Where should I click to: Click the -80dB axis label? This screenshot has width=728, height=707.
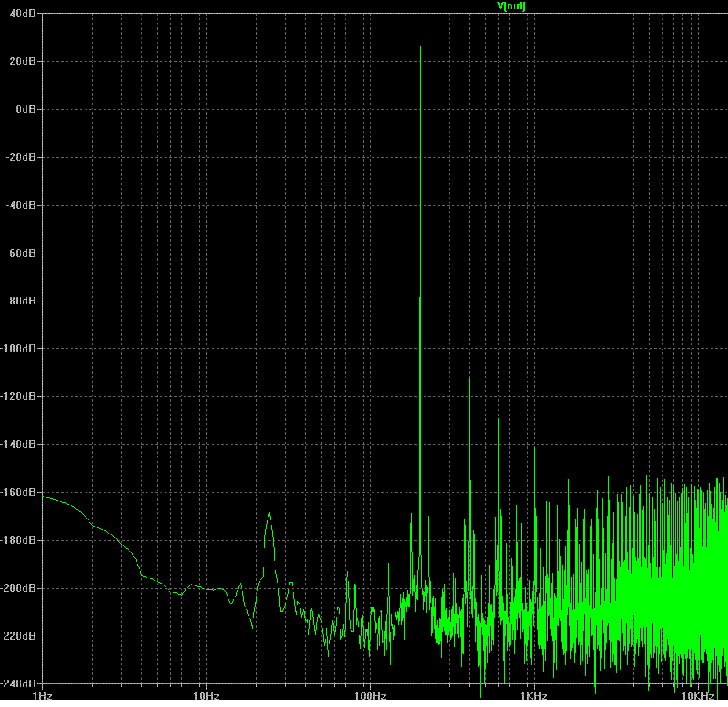[21, 301]
